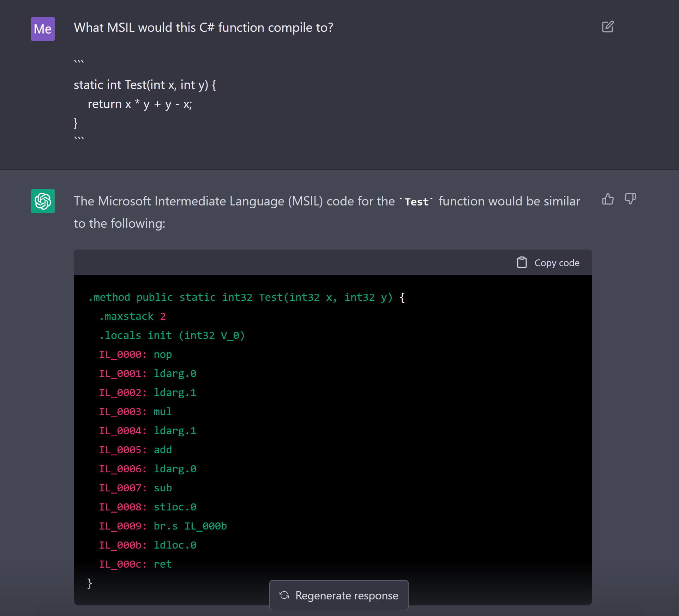679x616 pixels.
Task: Click the IL_0003 mul instruction
Action: (135, 412)
